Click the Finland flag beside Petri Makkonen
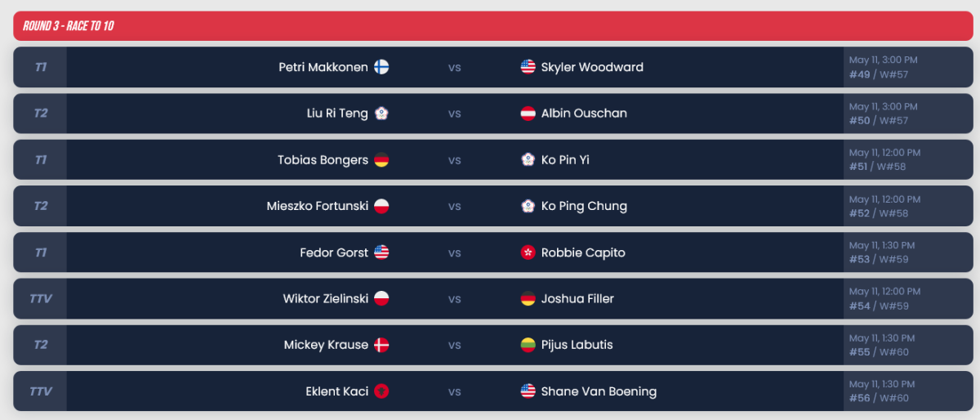The image size is (980, 420). pyautogui.click(x=381, y=67)
